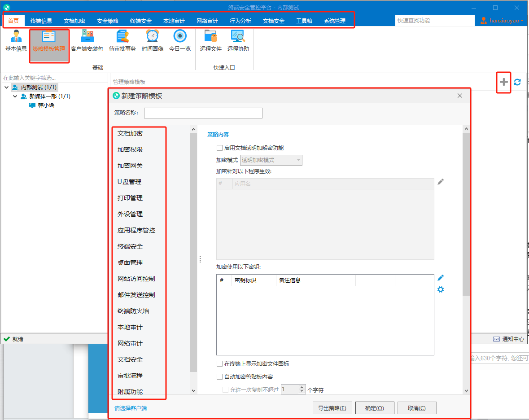This screenshot has width=529, height=420.
Task: Click the blue gear icon beside key table
Action: coord(441,289)
